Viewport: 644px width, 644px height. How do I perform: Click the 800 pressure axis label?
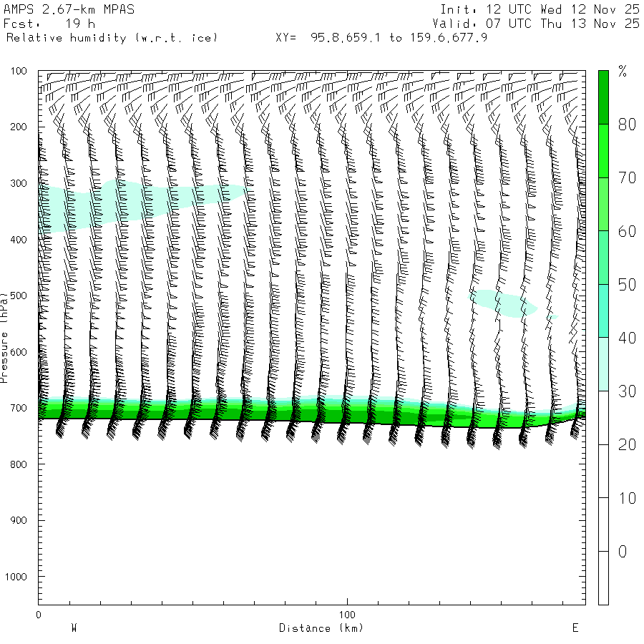pos(19,464)
